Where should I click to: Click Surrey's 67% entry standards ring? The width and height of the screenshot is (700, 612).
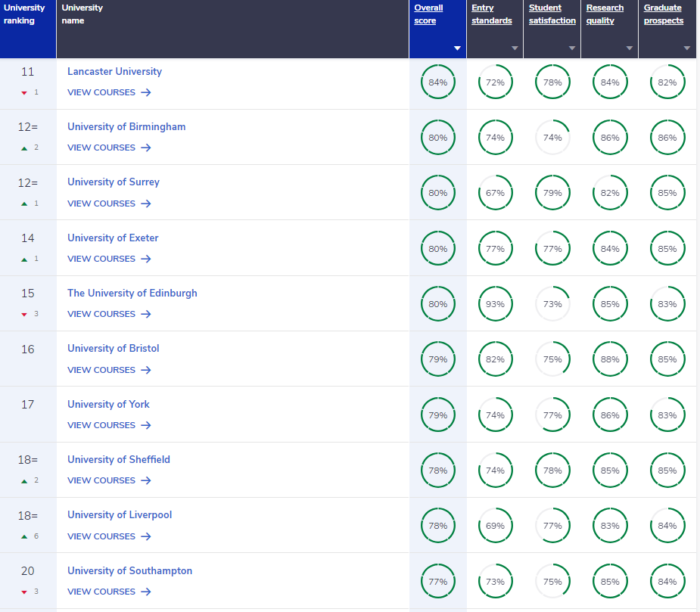(495, 193)
